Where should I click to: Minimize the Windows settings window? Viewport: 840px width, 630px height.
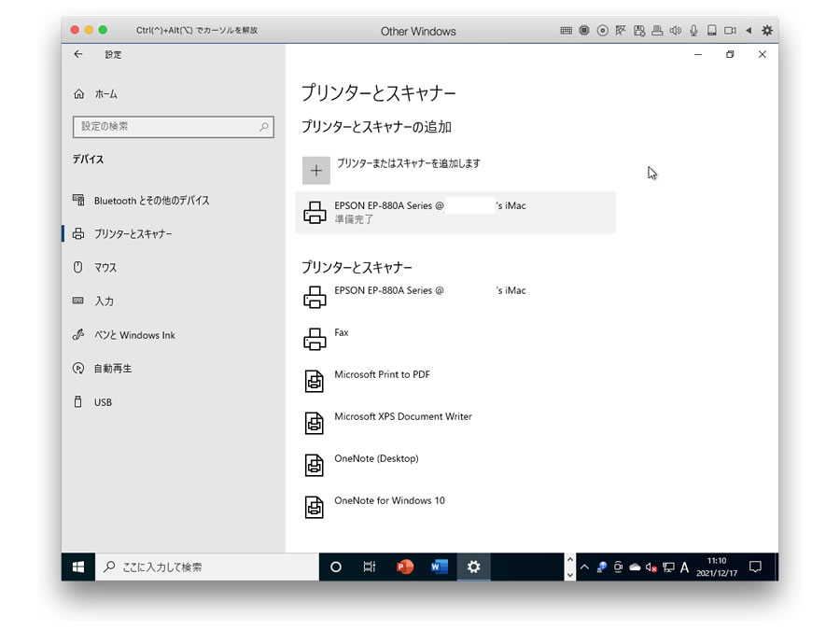click(698, 55)
